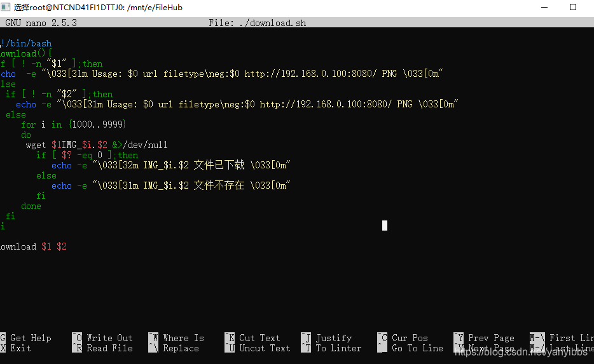Click the Cur Pos shortcut
The width and height of the screenshot is (594, 364).
pos(403,338)
